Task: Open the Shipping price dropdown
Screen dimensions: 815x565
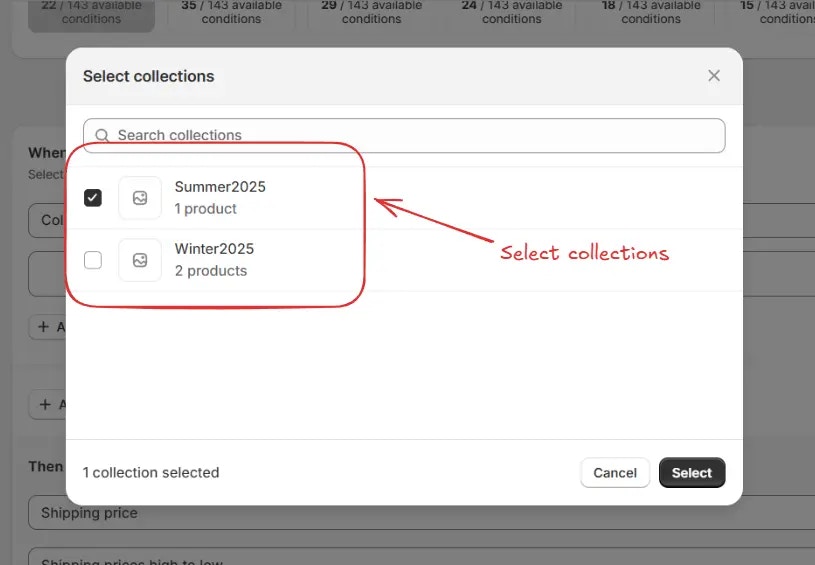Action: pyautogui.click(x=422, y=513)
